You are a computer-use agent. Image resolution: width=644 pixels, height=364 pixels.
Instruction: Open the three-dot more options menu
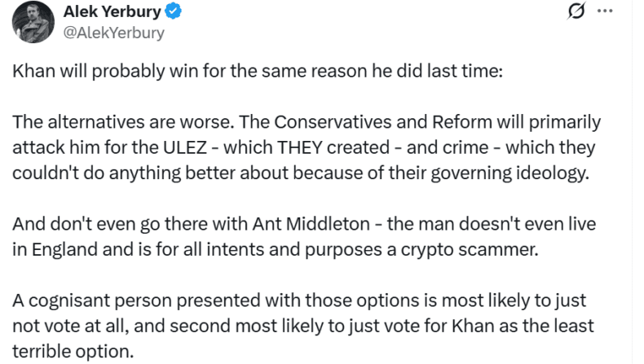[x=604, y=11]
